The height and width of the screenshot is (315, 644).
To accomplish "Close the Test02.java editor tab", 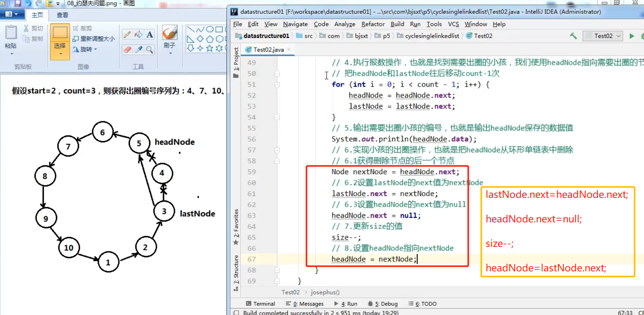I will (289, 49).
